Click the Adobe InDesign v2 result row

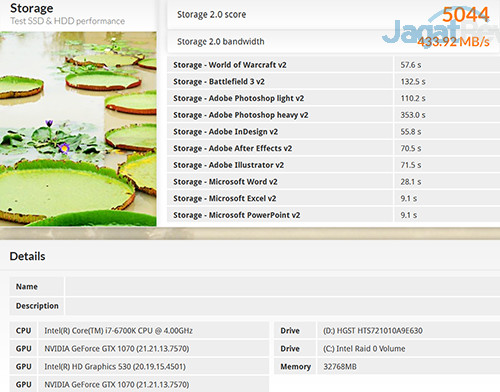tap(333, 131)
